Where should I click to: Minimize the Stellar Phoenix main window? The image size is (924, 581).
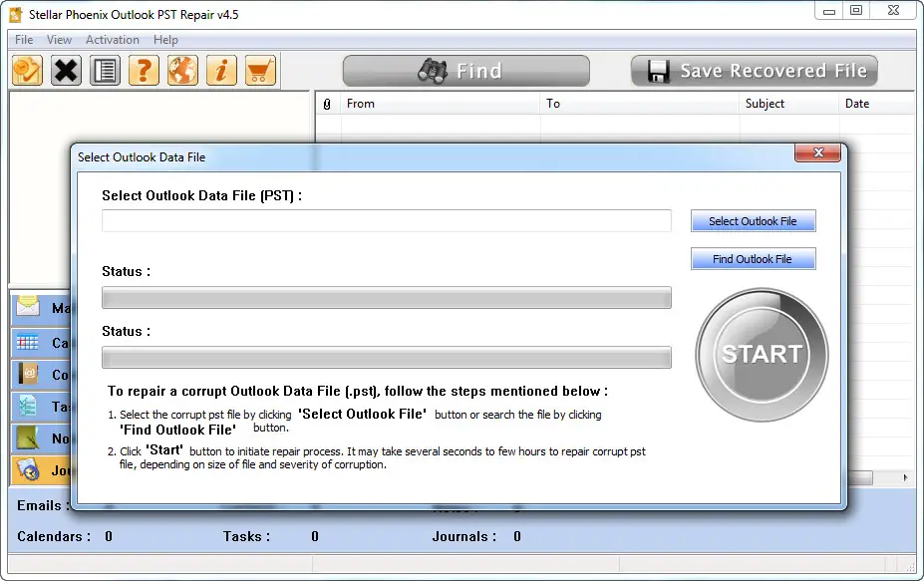point(829,10)
